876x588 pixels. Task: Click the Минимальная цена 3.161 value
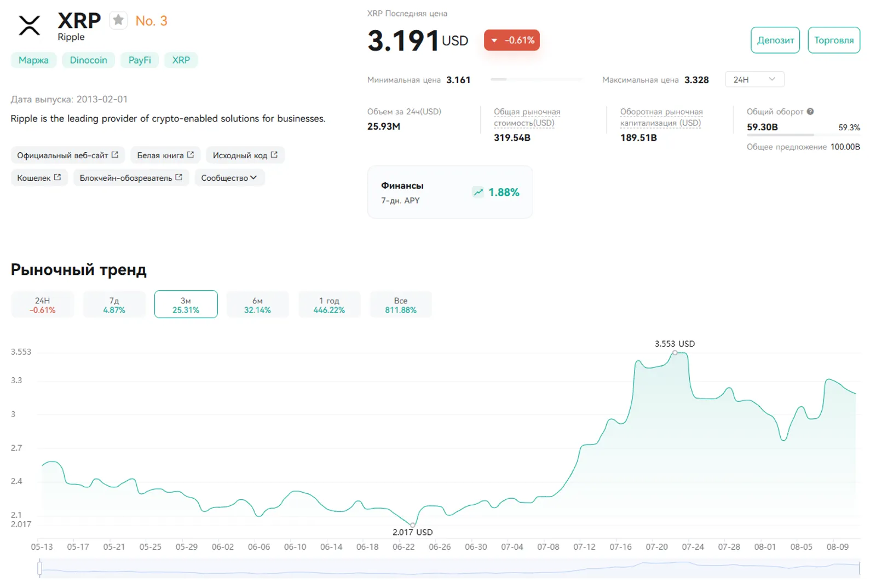(458, 80)
